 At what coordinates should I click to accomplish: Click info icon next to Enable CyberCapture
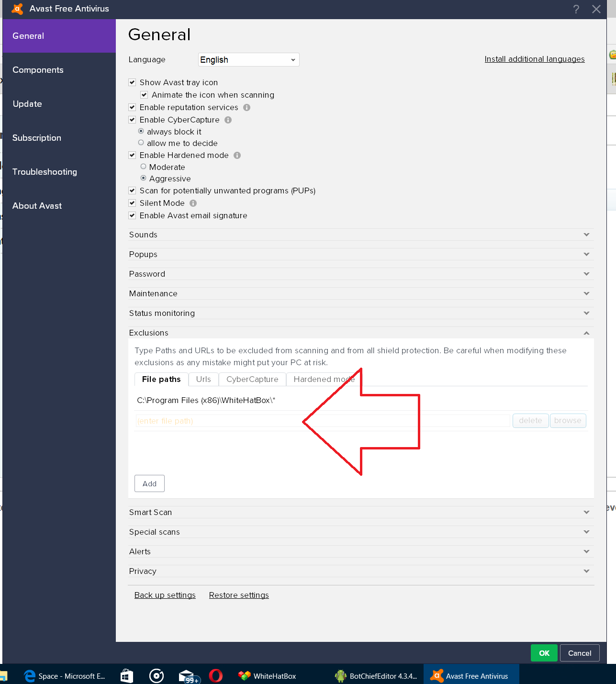click(x=228, y=120)
